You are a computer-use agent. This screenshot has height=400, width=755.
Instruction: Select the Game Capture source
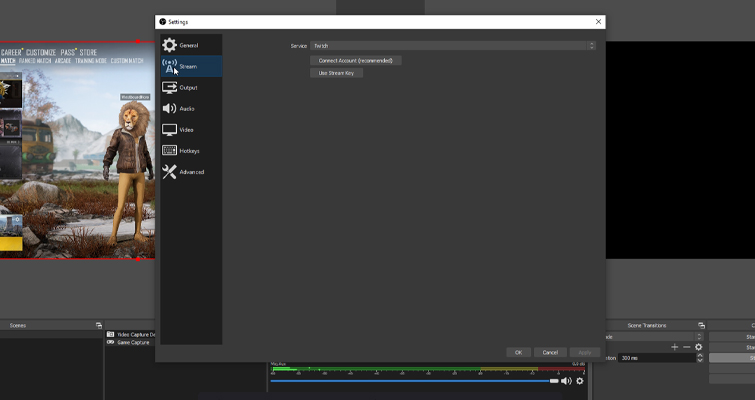[x=133, y=342]
